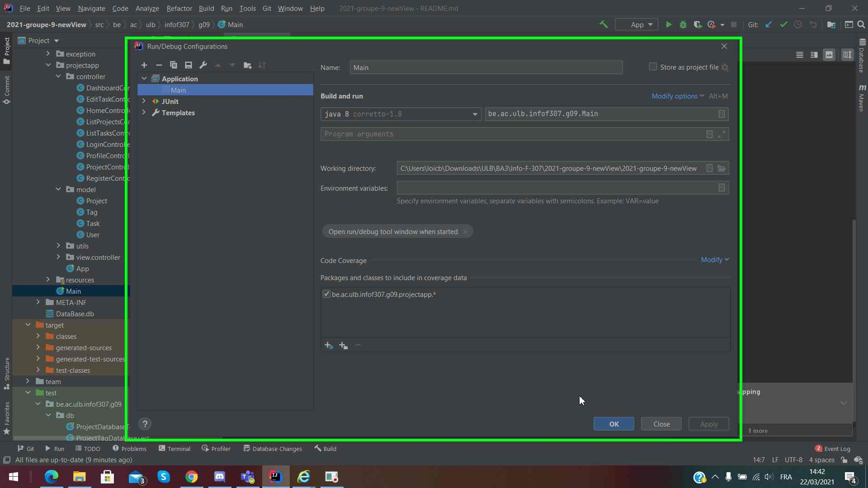Open the Terminal tool window tab
Image resolution: width=868 pixels, height=488 pixels.
click(175, 449)
